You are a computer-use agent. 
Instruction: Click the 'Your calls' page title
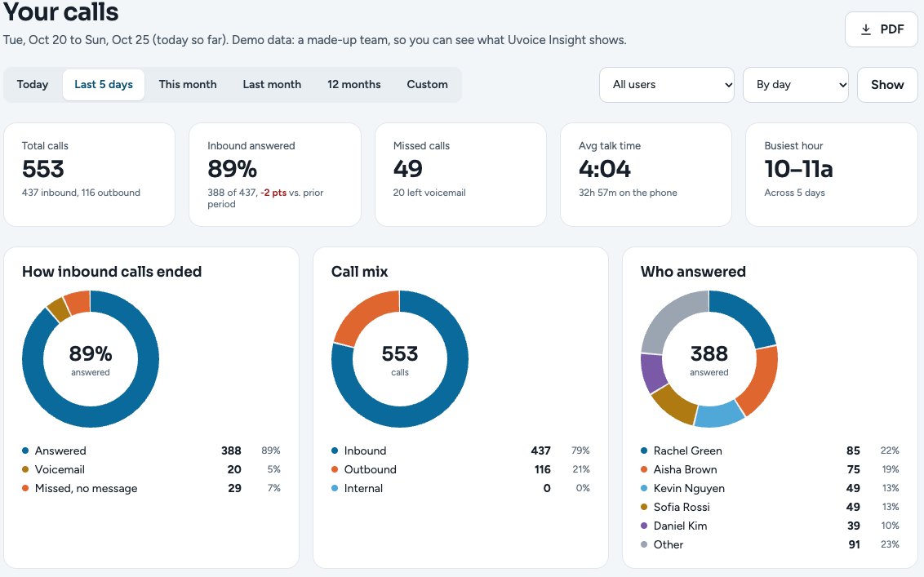point(61,11)
